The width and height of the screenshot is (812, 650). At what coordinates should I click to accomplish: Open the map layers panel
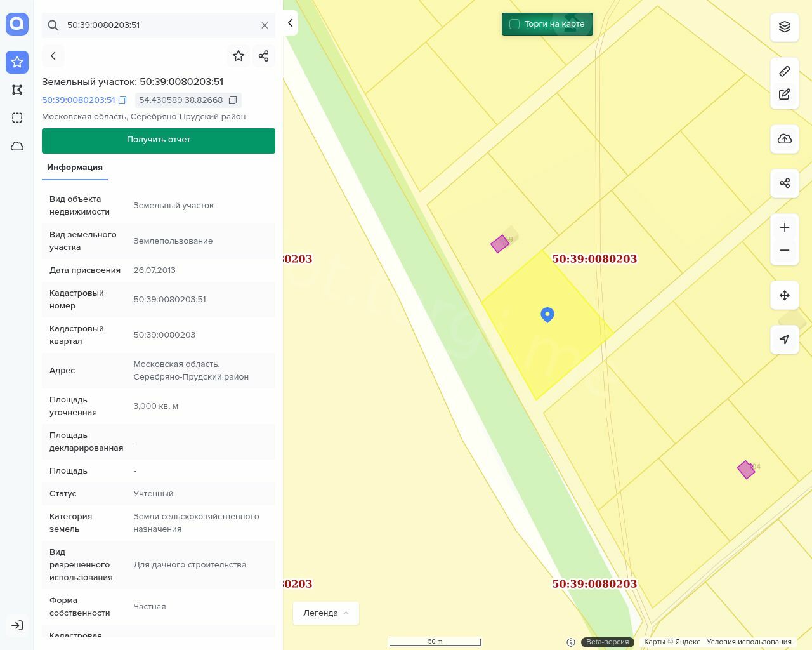[785, 27]
